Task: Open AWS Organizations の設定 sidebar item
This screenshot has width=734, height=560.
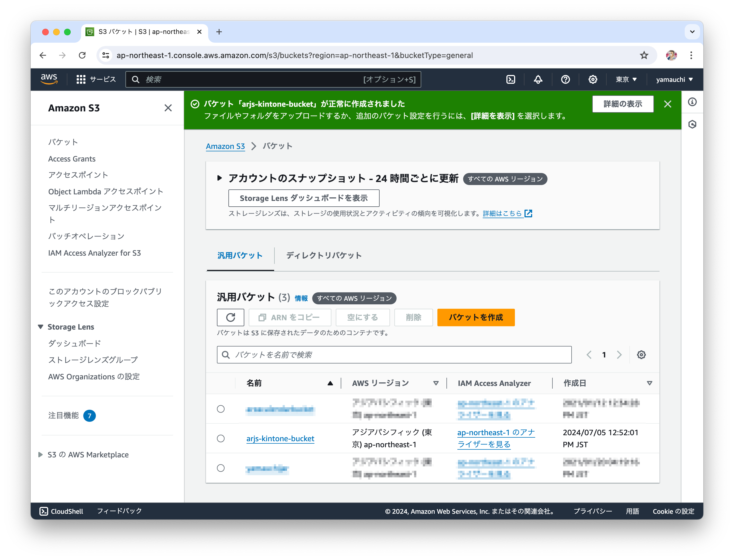Action: click(94, 377)
